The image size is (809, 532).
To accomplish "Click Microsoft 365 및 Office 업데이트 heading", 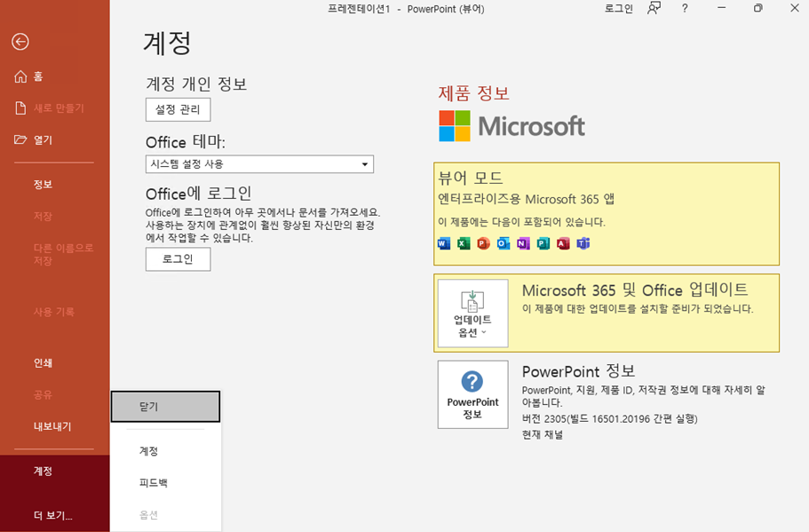I will (635, 290).
